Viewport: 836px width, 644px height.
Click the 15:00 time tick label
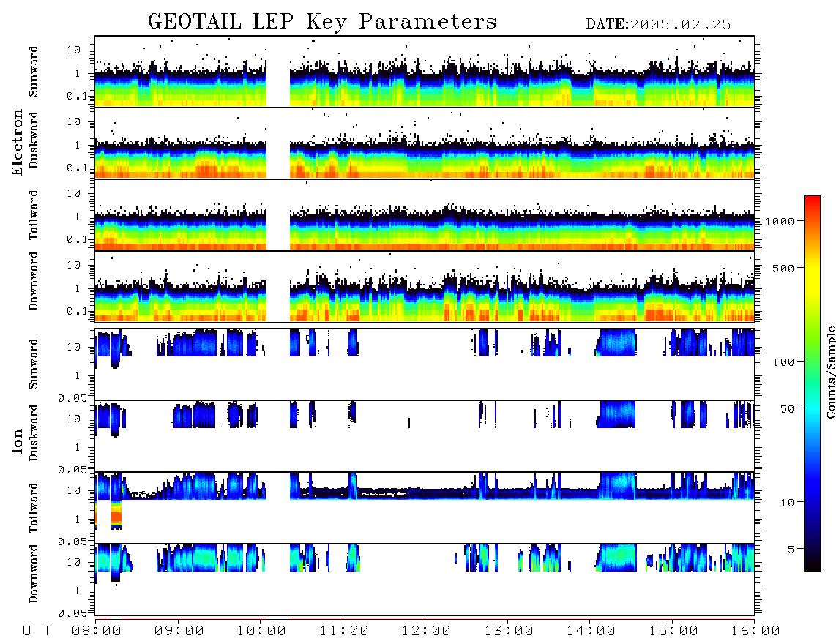(673, 632)
